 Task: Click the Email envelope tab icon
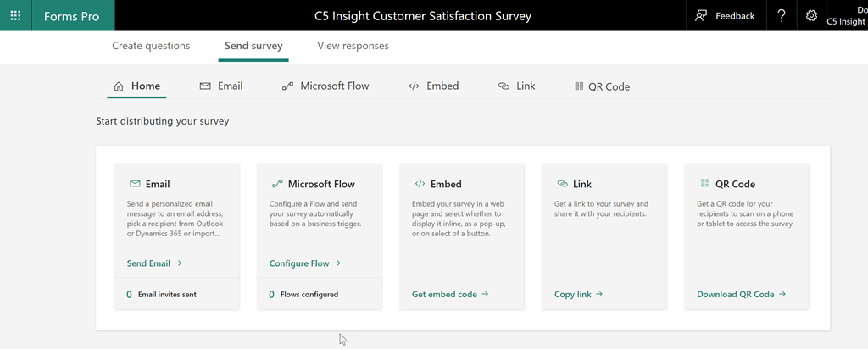[205, 86]
